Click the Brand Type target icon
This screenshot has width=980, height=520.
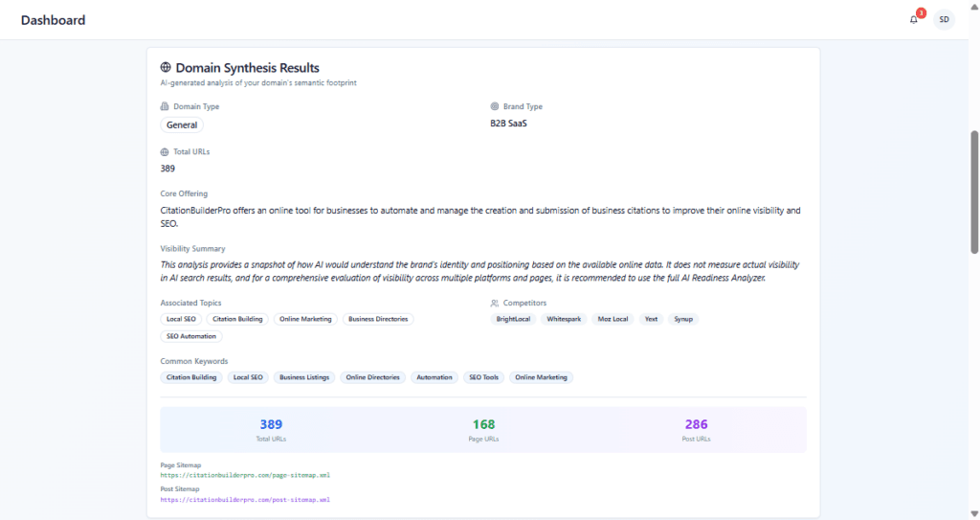[x=495, y=107]
